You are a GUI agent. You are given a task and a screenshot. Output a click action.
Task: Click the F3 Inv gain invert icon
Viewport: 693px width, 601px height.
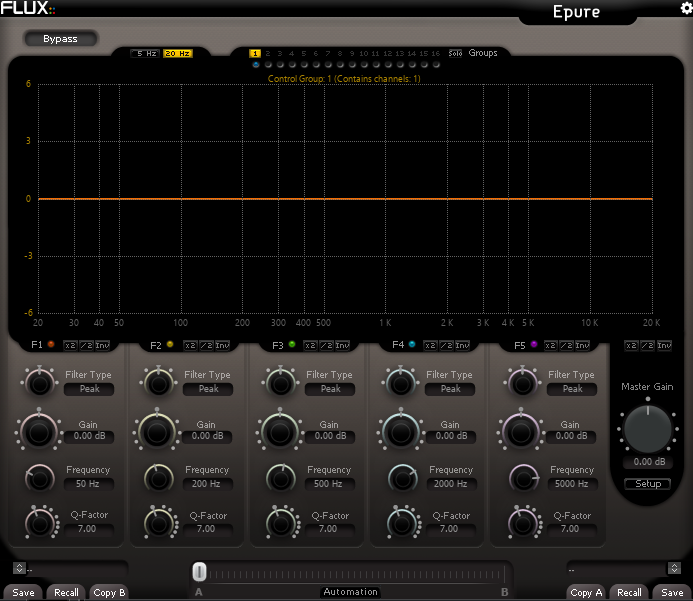point(342,345)
